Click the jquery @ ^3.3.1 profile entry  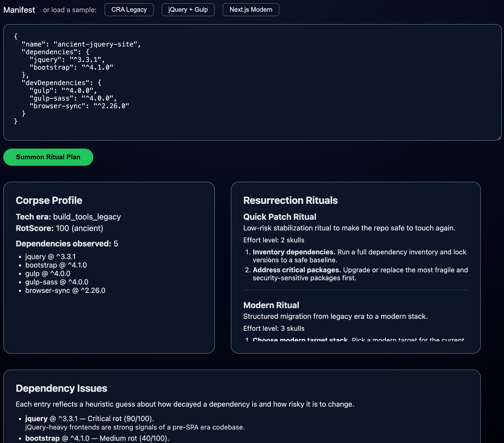[x=50, y=257]
